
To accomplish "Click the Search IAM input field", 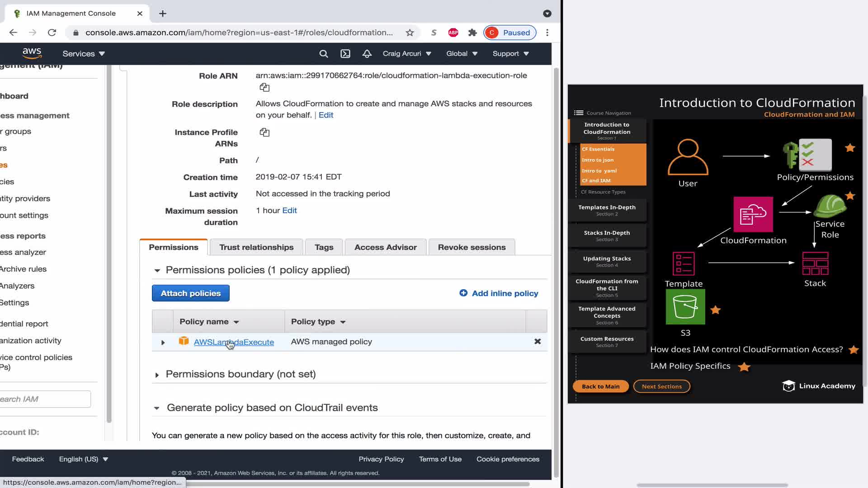I will [x=45, y=399].
